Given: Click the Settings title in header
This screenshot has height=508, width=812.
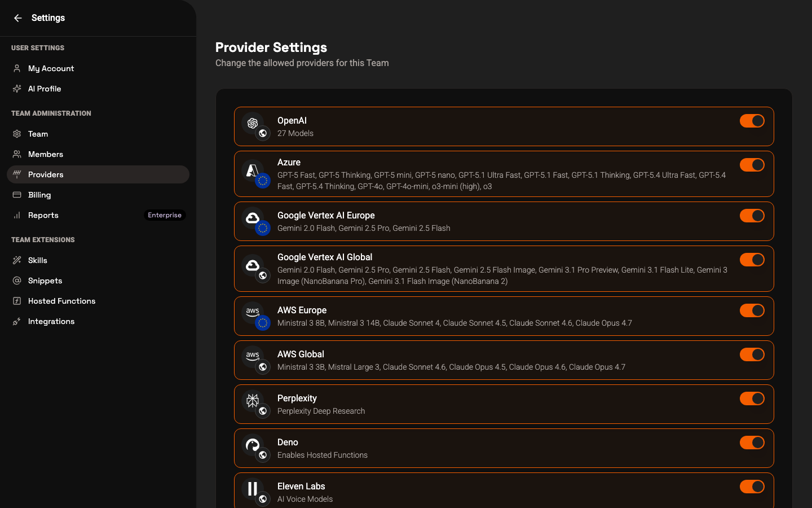Looking at the screenshot, I should [48, 18].
